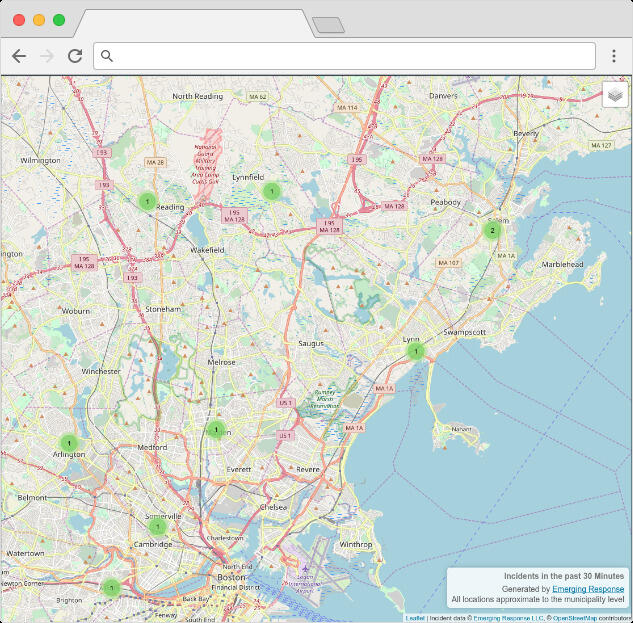Open the map layers control
The width and height of the screenshot is (633, 623).
tap(615, 94)
